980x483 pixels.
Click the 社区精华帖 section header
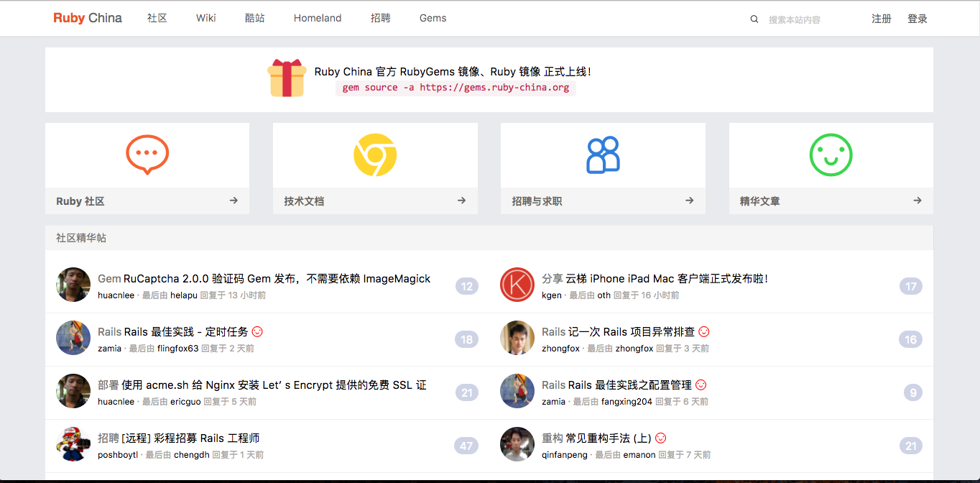pos(489,238)
